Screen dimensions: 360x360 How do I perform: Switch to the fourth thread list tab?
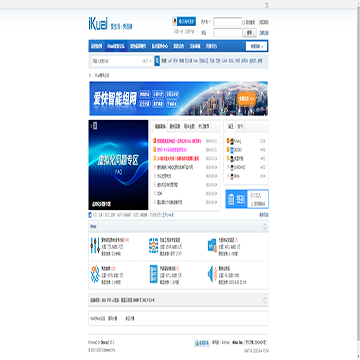point(204,126)
